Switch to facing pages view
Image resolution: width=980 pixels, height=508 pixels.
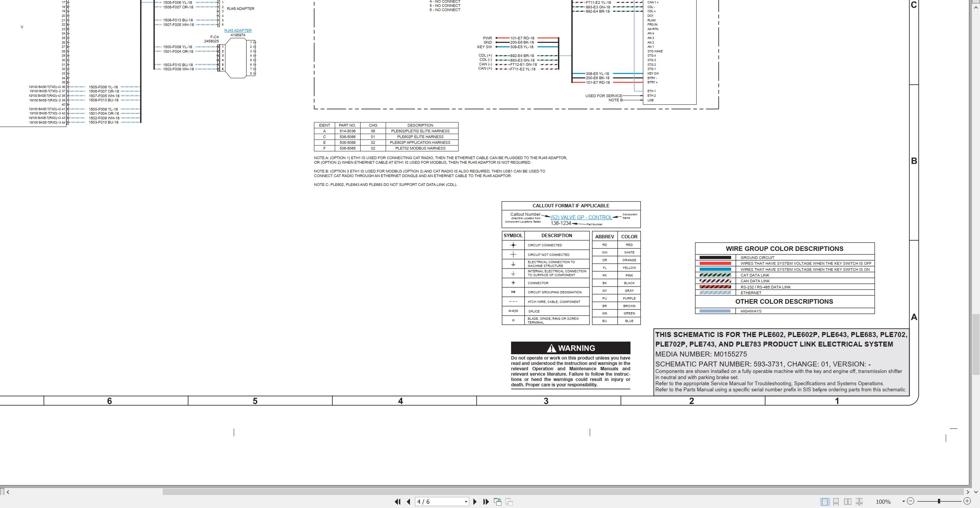pos(848,501)
